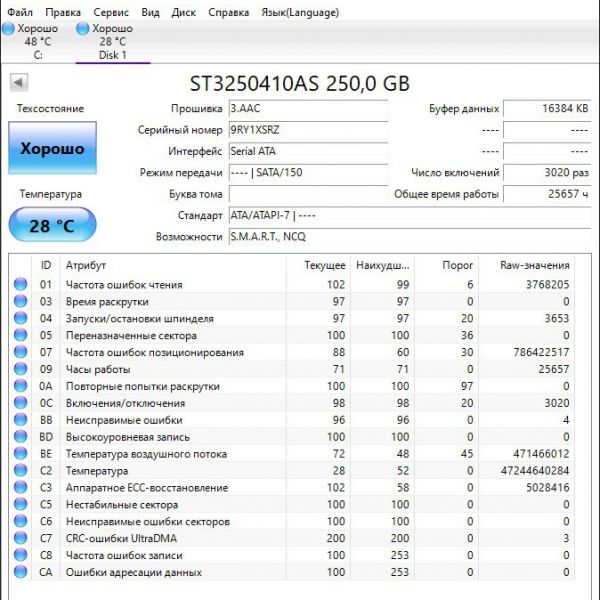Click the empty Буква тома field
This screenshot has width=600, height=600.
tap(308, 194)
